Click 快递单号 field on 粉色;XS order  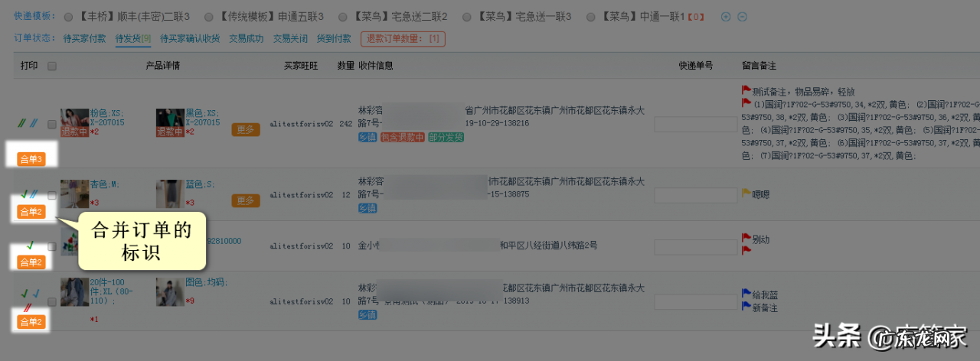click(x=695, y=124)
